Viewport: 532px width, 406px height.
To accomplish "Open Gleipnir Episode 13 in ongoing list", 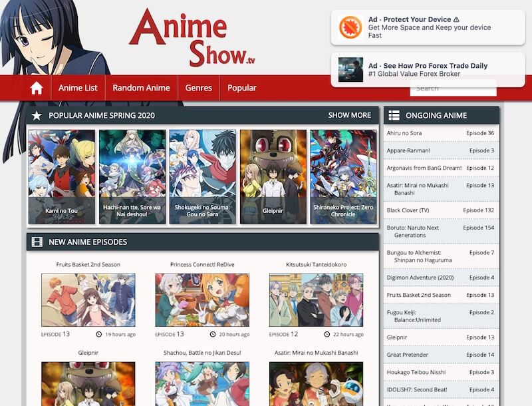I will 441,337.
